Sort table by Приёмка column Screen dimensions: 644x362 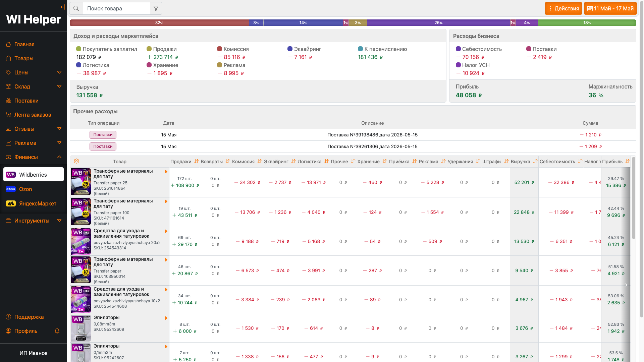pyautogui.click(x=415, y=162)
